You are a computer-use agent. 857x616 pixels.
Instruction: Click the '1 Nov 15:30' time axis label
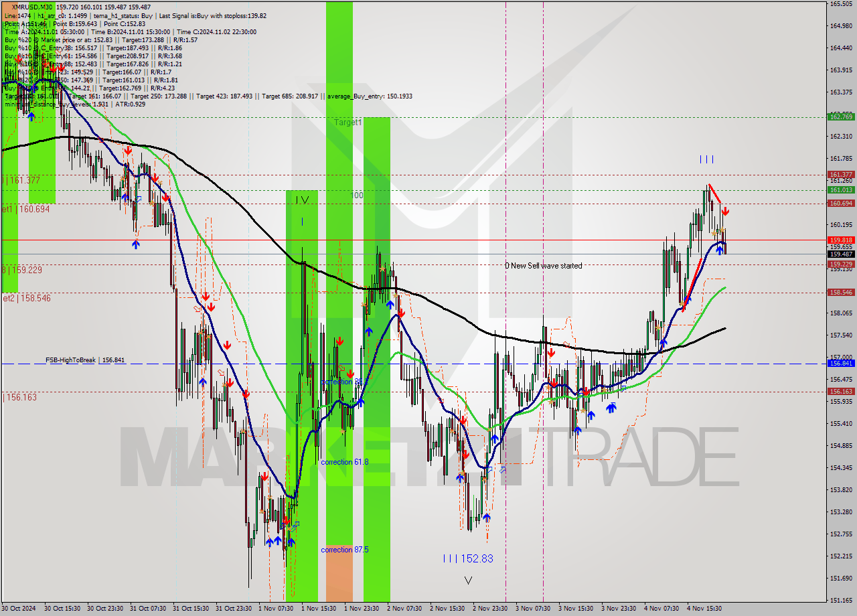click(x=319, y=609)
